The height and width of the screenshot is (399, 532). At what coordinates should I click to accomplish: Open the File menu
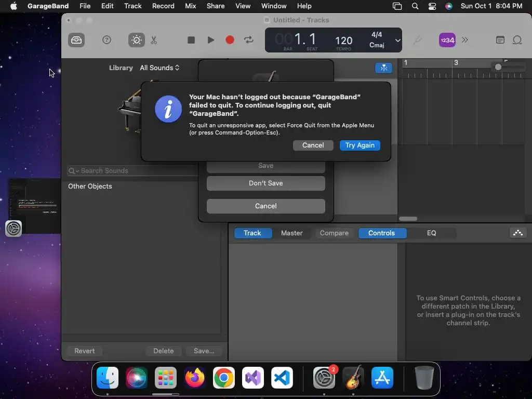pyautogui.click(x=85, y=6)
